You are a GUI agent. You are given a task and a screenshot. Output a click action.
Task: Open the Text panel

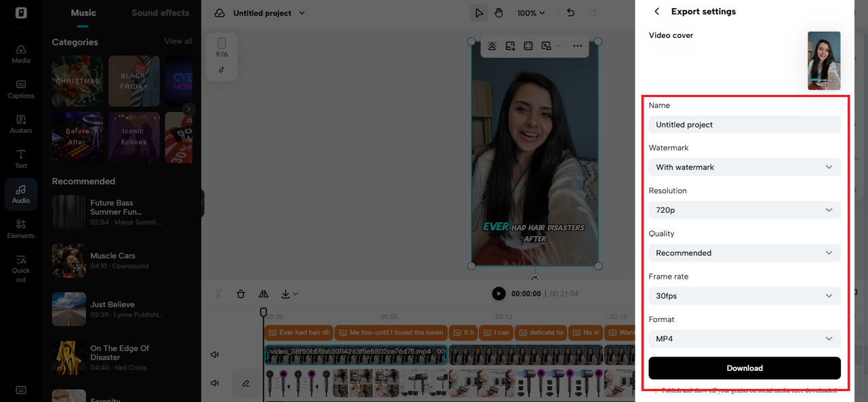(21, 159)
